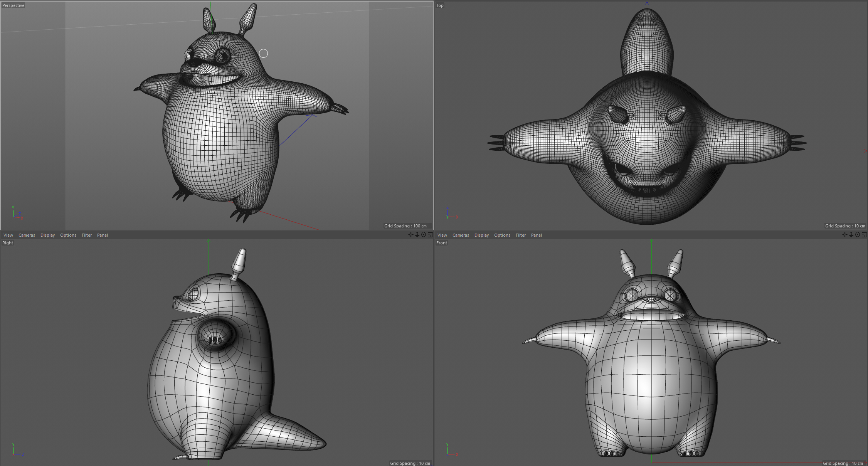Open Panel menu of Right viewport
The height and width of the screenshot is (466, 868).
[102, 235]
